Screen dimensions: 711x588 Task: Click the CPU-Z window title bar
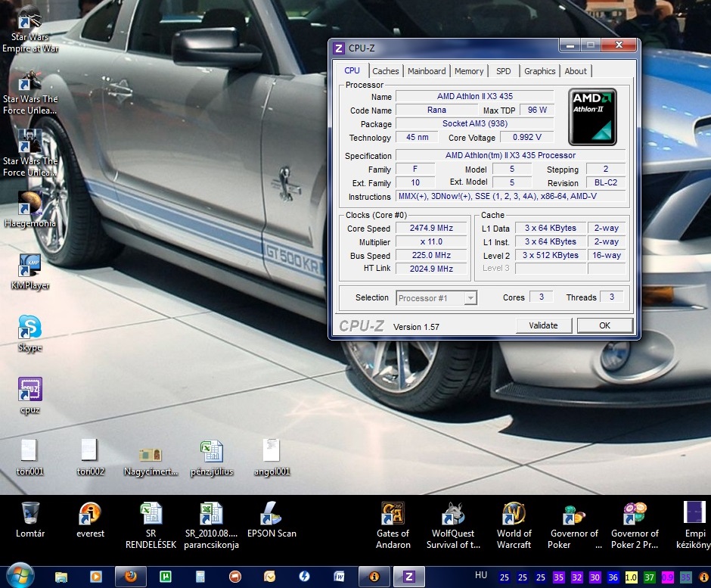coord(445,48)
